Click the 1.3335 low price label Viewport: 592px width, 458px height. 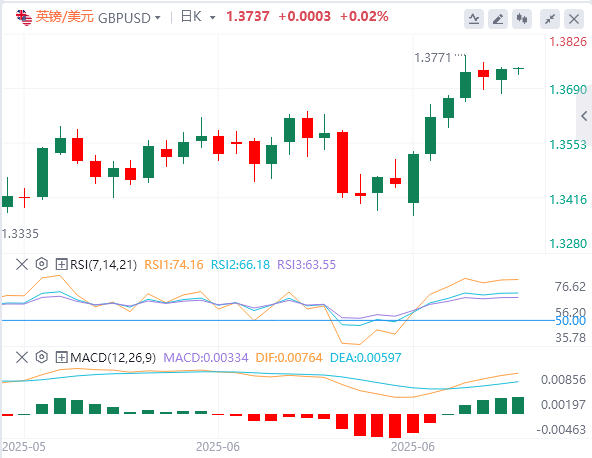click(20, 234)
